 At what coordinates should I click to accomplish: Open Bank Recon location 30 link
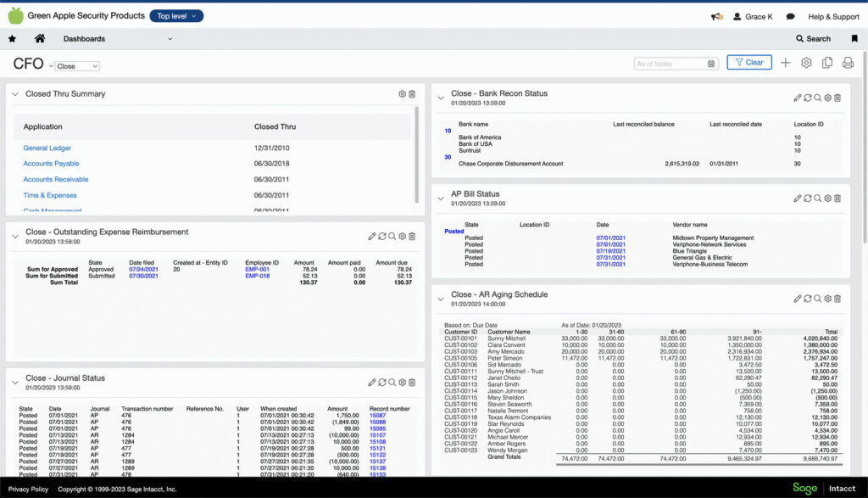(x=448, y=157)
